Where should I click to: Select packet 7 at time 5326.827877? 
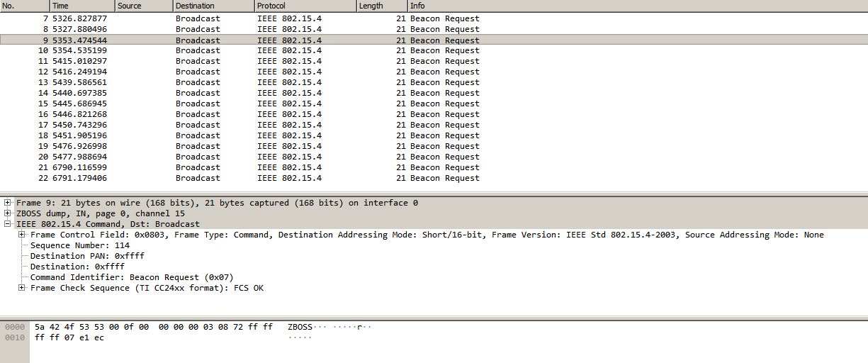434,18
